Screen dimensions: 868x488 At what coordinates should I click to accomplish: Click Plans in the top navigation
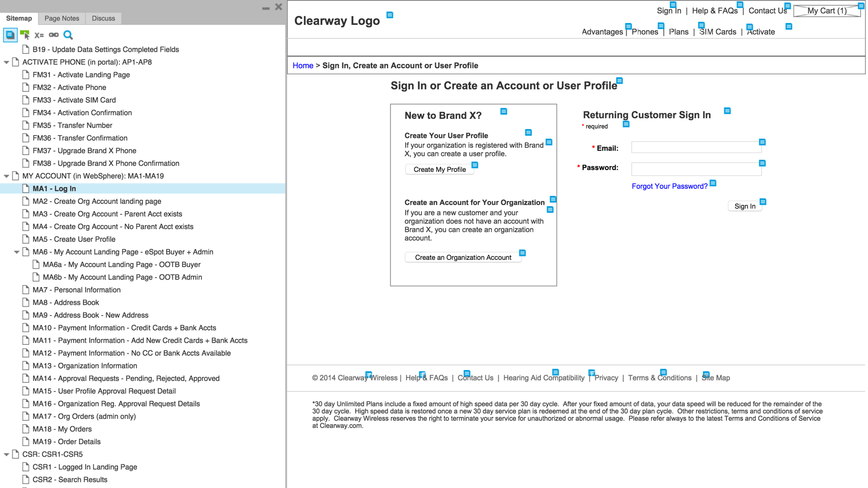(678, 32)
